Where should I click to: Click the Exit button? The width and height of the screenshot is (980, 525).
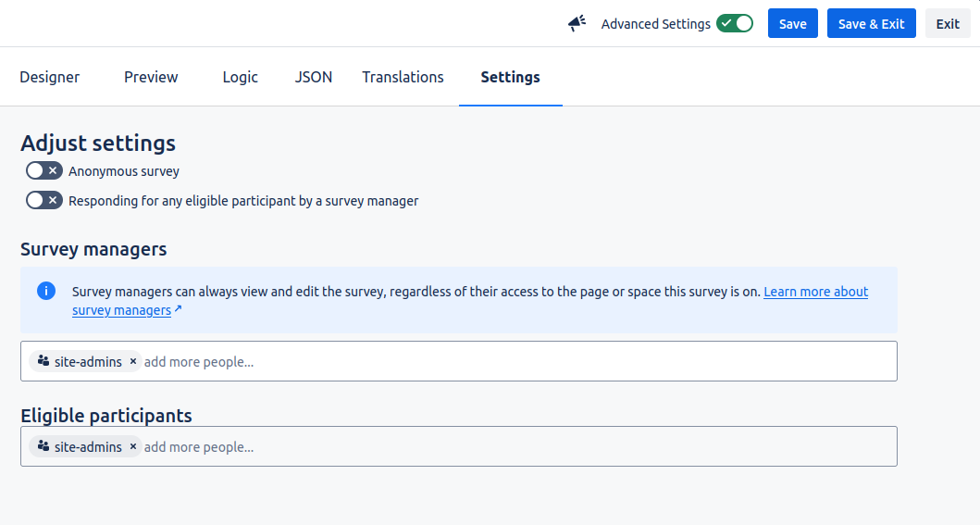948,24
